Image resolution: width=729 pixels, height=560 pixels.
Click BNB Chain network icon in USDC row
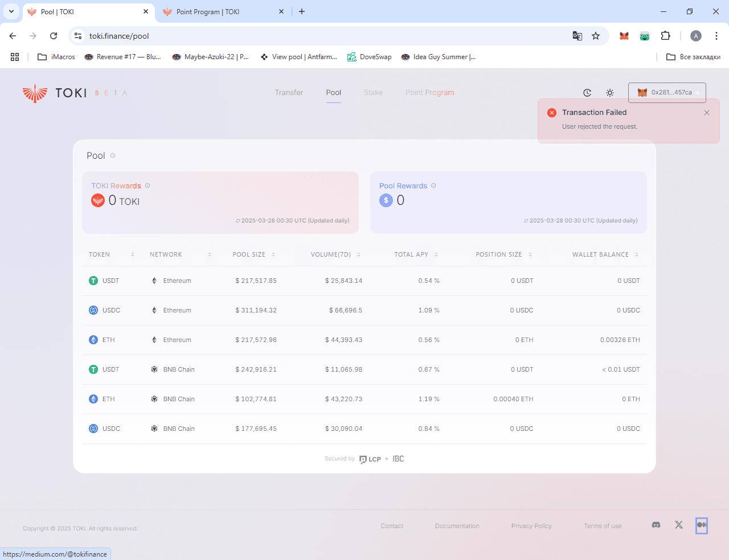click(x=154, y=429)
